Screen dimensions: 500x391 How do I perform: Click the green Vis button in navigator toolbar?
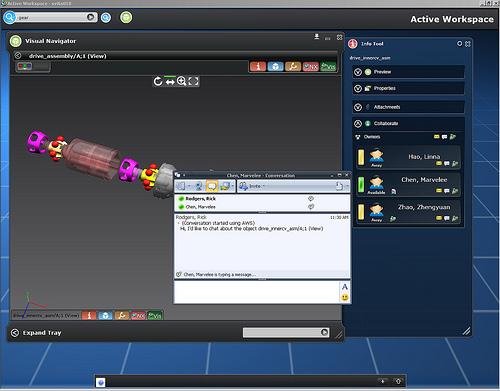[328, 67]
